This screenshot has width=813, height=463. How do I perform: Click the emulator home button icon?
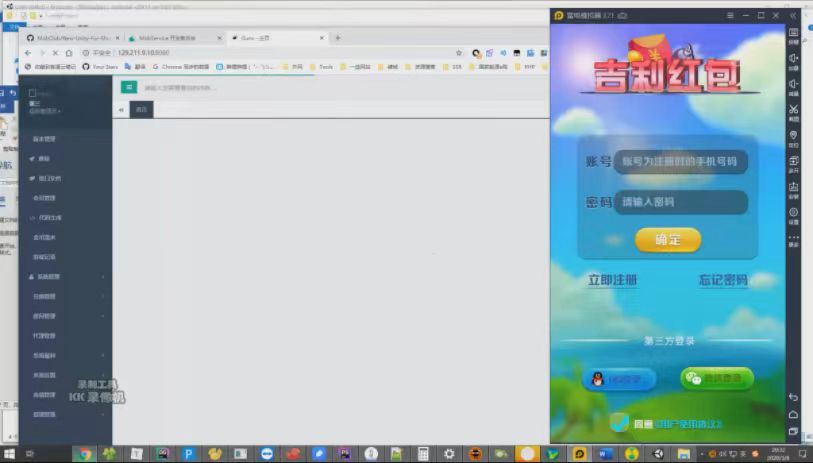793,414
